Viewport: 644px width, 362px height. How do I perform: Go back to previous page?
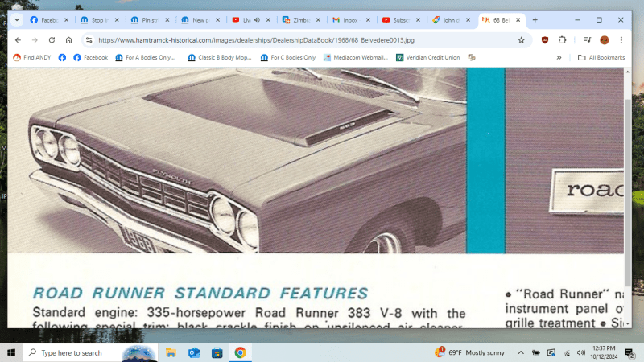pyautogui.click(x=18, y=39)
